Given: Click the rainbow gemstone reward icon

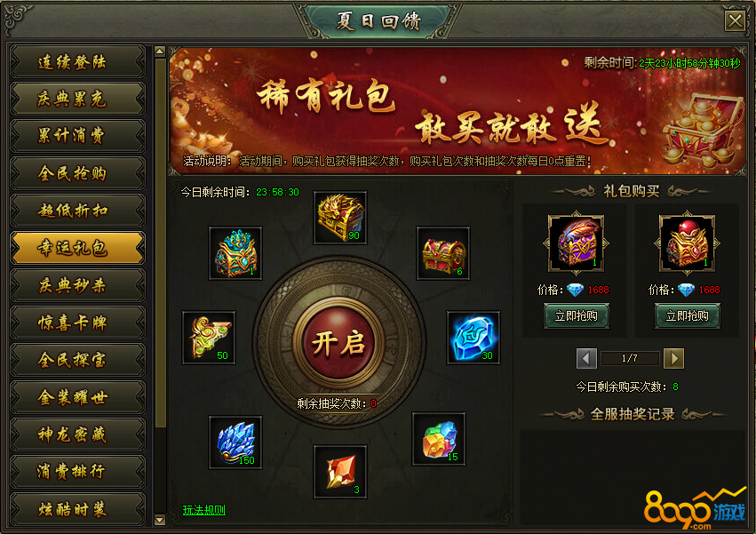Looking at the screenshot, I should (x=439, y=439).
